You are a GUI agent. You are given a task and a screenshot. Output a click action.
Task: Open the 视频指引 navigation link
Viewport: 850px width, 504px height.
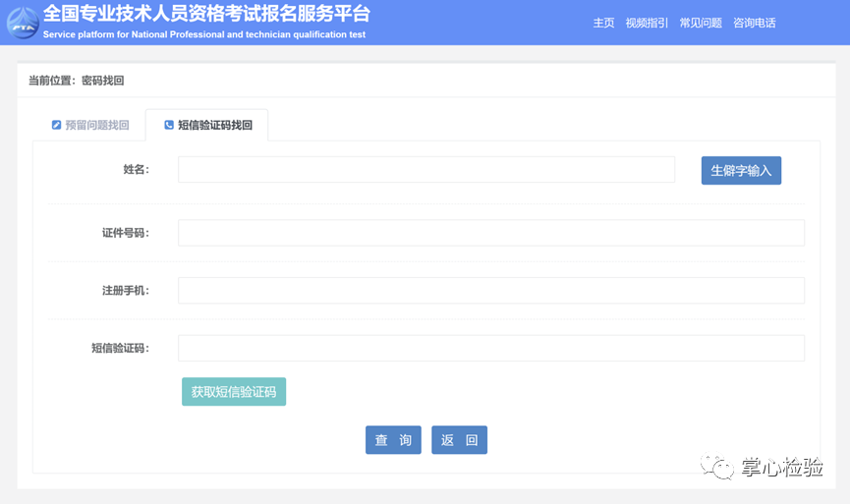point(647,23)
